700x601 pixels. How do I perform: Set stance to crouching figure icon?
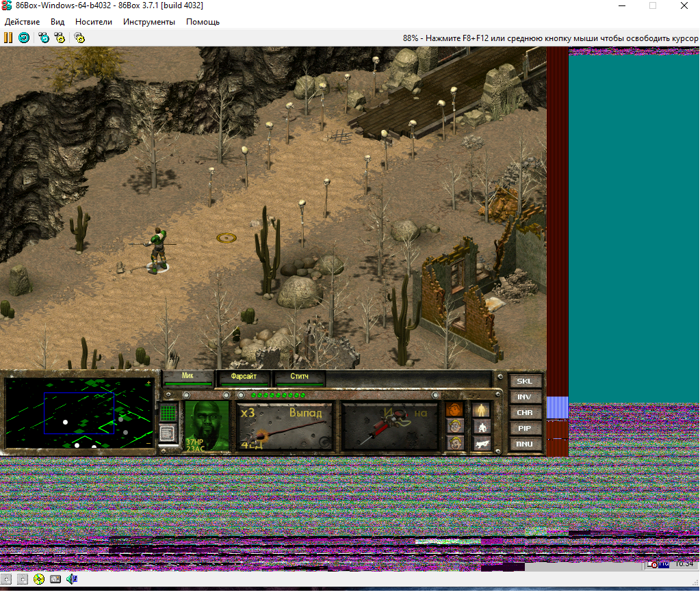[x=481, y=426]
